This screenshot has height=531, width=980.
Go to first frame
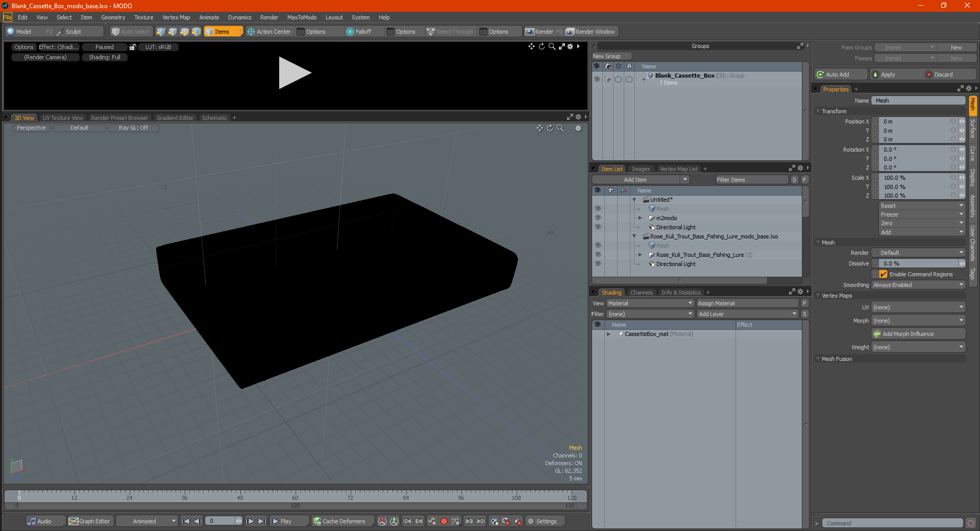pos(185,521)
